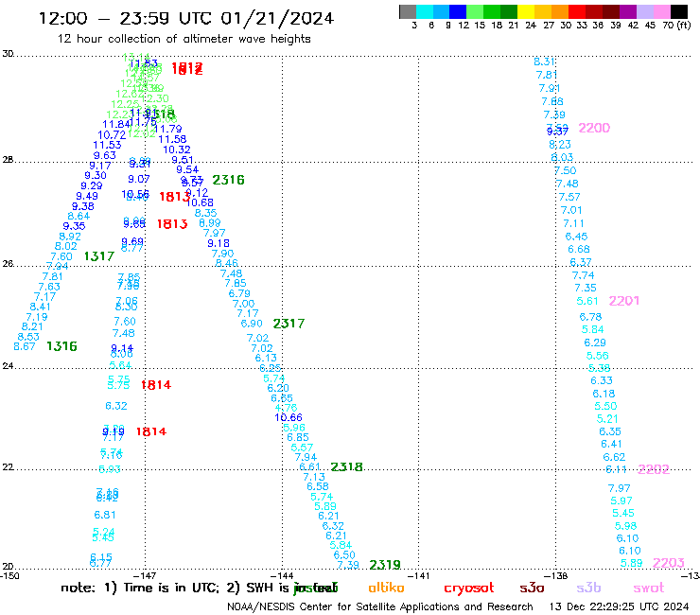Screen dimensions: 700x615
Task: Click the wave height value '8.31'
Action: 545,61
